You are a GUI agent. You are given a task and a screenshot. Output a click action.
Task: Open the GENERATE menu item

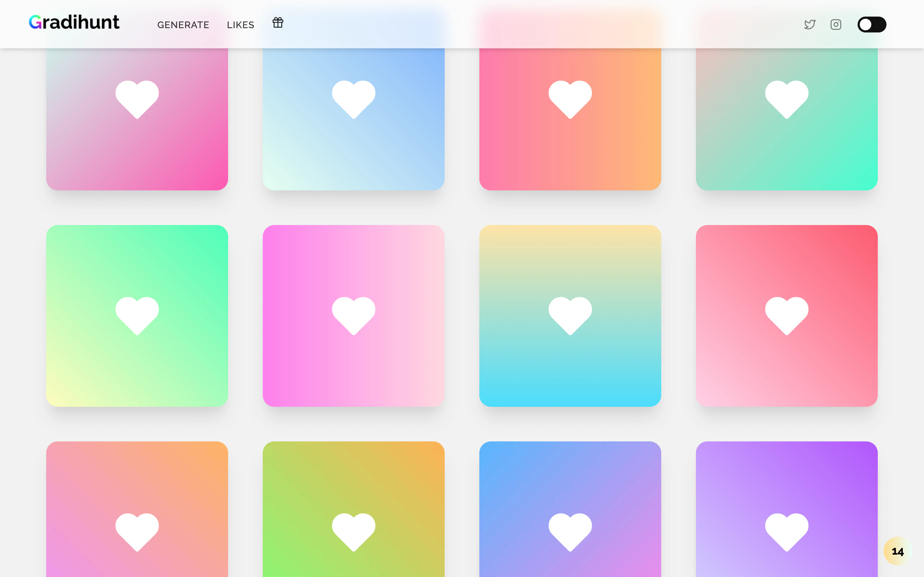pos(183,25)
